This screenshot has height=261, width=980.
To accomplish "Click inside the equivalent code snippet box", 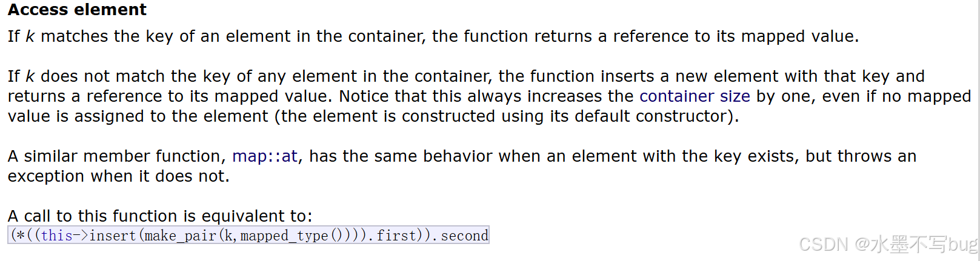I will [x=248, y=235].
